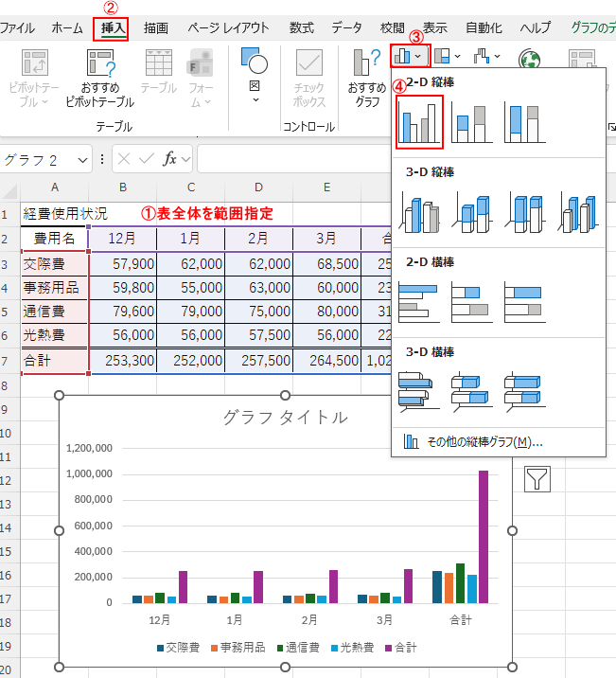Viewport: 616px width, 678px height.
Task: Click the purple 合計 legend swatch
Action: 386,648
